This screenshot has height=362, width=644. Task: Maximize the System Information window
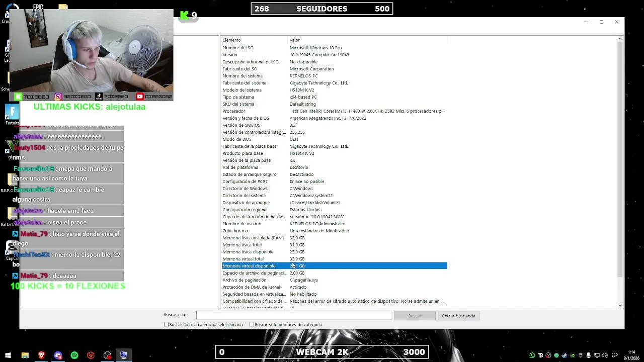601,22
